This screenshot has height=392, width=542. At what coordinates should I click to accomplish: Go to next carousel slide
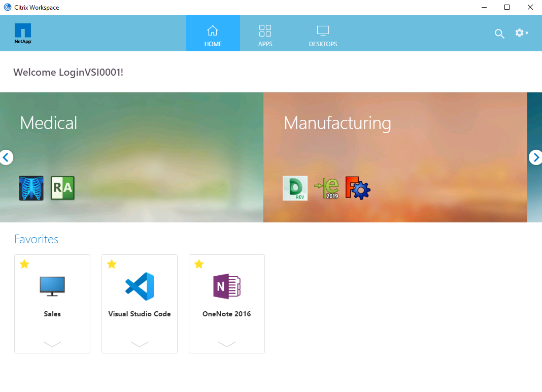point(536,157)
